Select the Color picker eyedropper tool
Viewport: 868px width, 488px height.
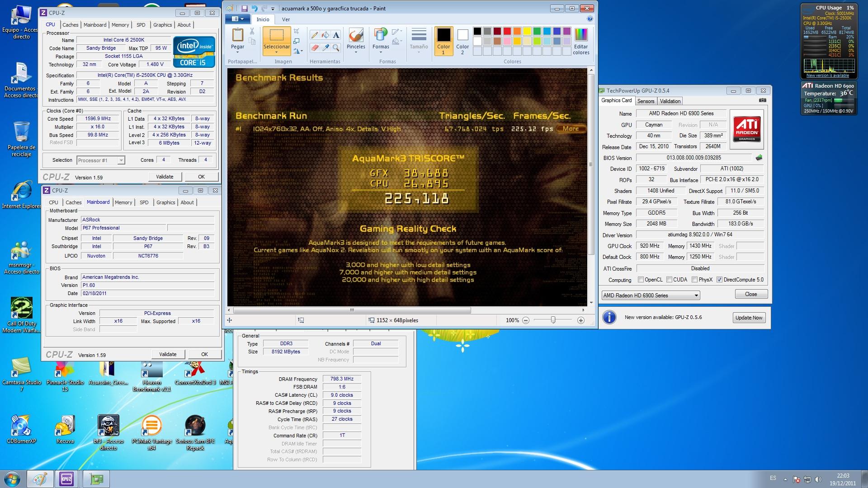[x=325, y=47]
